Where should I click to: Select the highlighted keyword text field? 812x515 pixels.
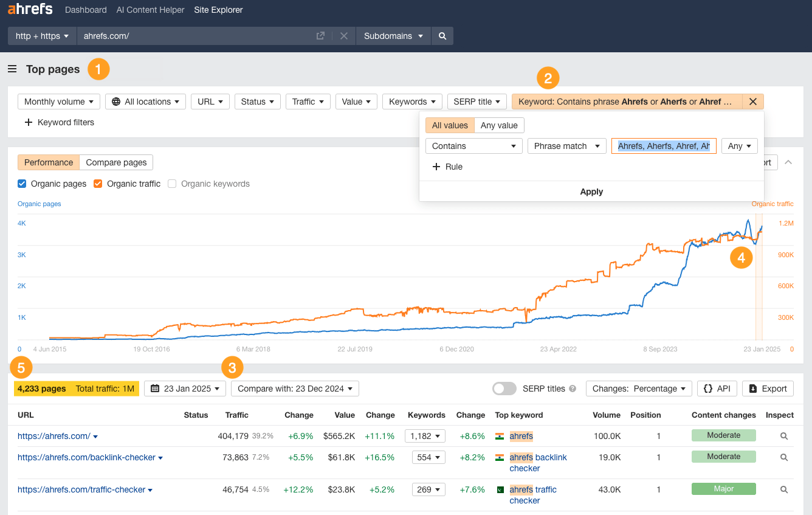(x=663, y=146)
